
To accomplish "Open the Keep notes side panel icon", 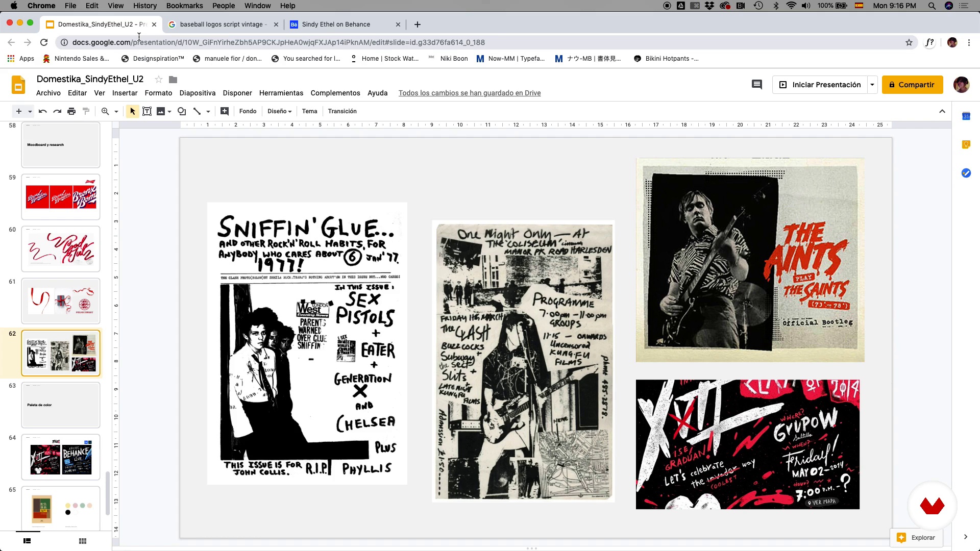I will point(966,145).
